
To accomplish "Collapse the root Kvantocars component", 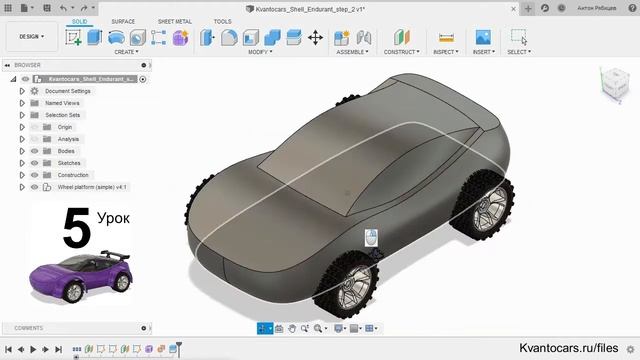I will (x=13, y=79).
